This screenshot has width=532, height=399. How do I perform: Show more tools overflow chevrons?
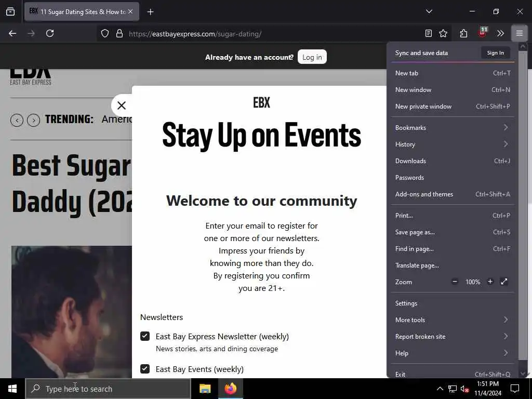500,33
